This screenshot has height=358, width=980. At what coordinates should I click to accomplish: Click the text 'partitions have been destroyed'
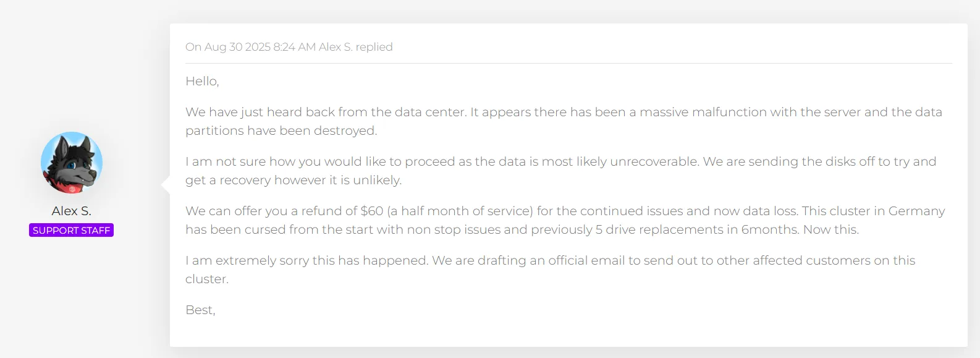tap(280, 130)
